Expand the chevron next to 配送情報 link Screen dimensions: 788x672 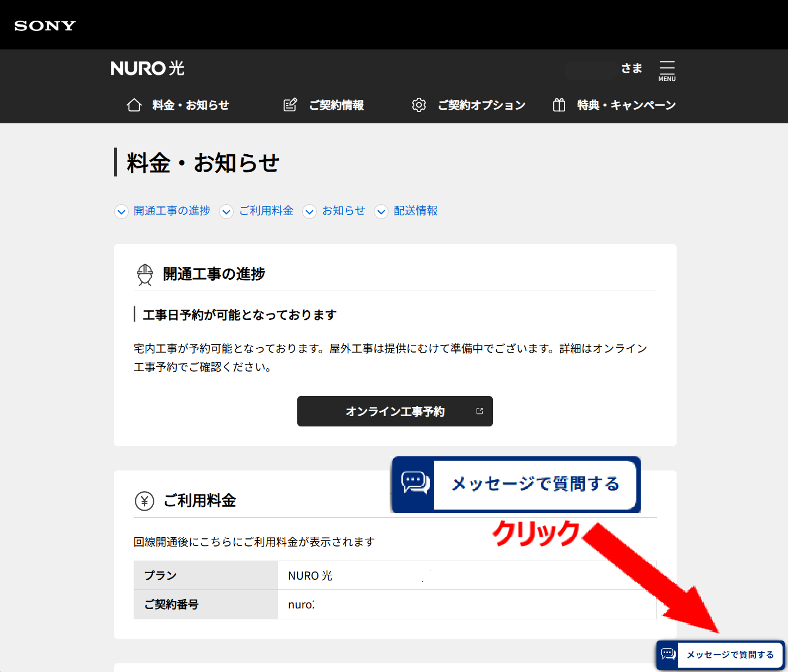[382, 211]
